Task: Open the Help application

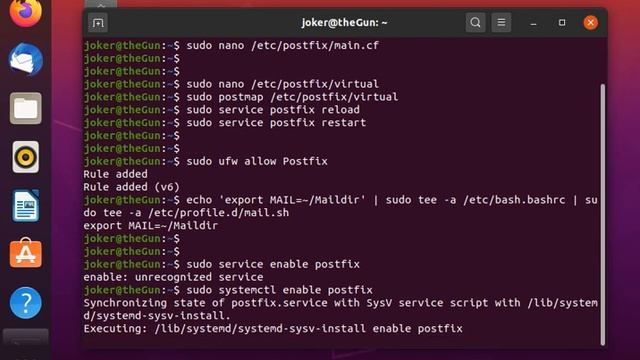Action: click(26, 303)
